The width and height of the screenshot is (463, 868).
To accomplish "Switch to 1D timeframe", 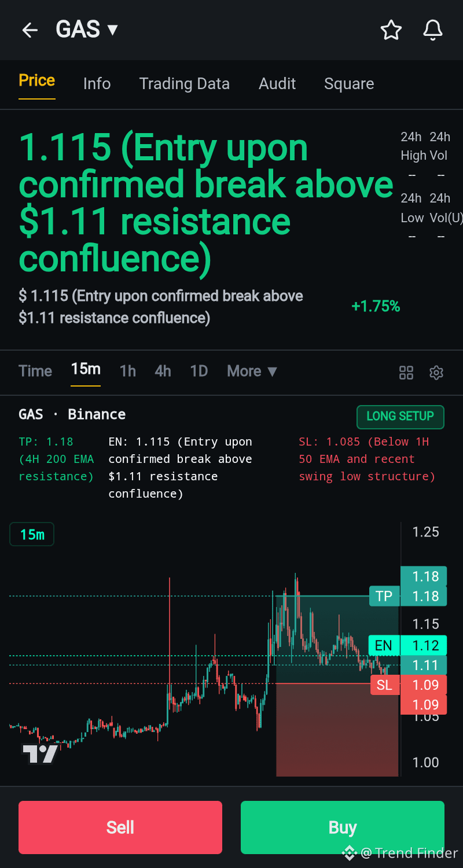I will coord(199,371).
